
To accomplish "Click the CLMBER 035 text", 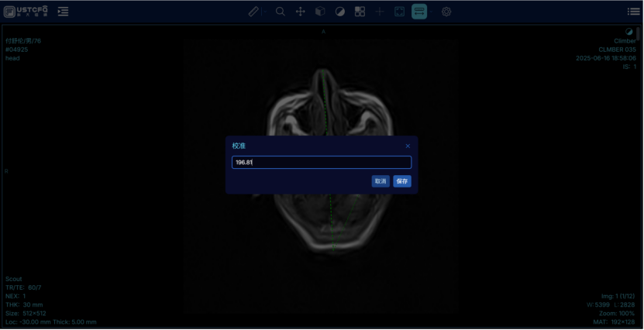I will coord(618,50).
